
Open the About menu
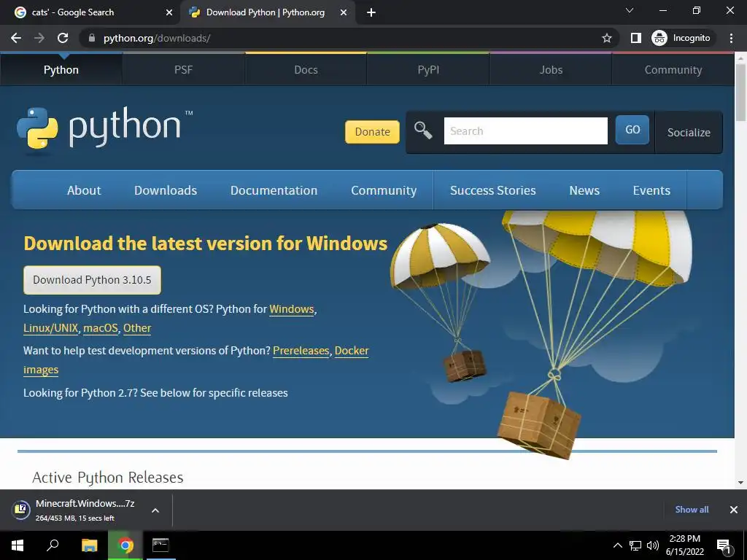pos(84,190)
